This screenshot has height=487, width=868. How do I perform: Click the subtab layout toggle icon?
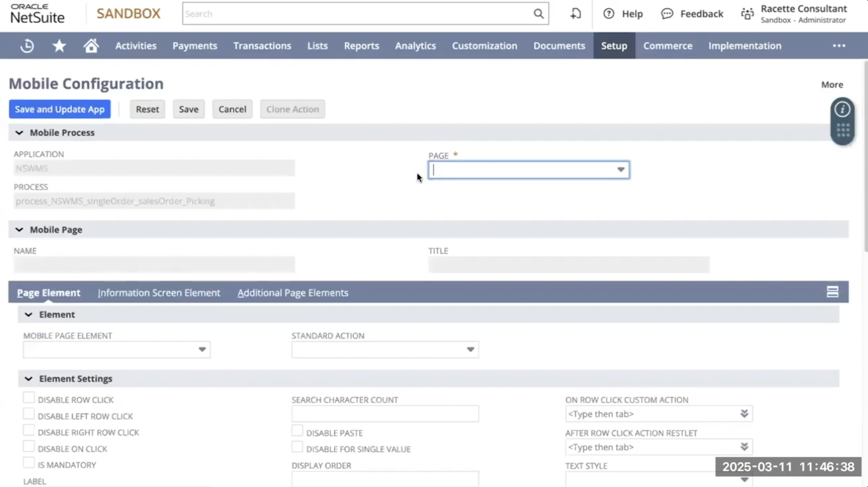pos(832,292)
